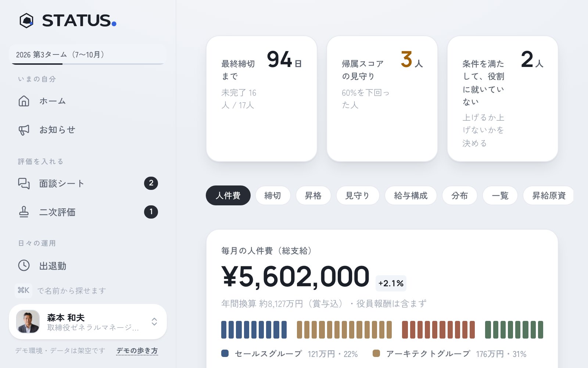
Task: Click the 176万円・31% legend value
Action: (x=501, y=354)
